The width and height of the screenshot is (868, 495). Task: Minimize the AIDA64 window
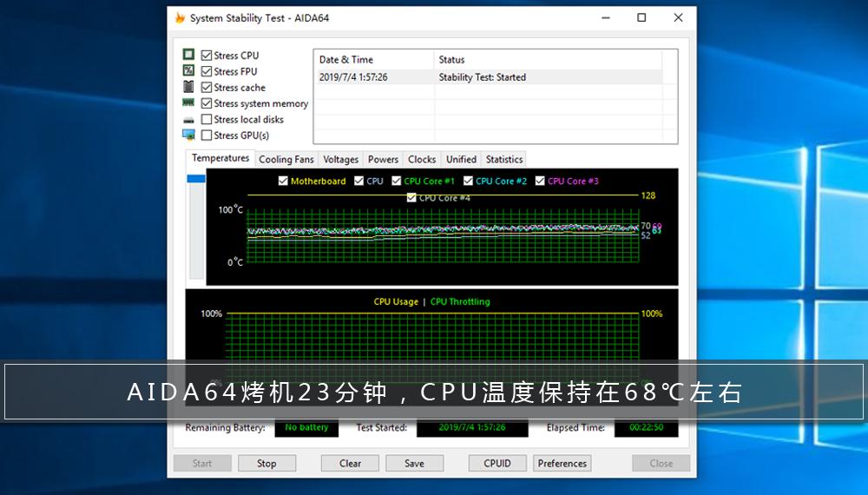pyautogui.click(x=606, y=17)
